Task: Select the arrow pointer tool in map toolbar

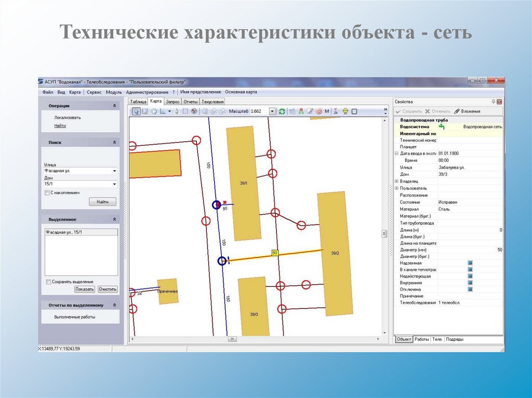Action: point(136,112)
